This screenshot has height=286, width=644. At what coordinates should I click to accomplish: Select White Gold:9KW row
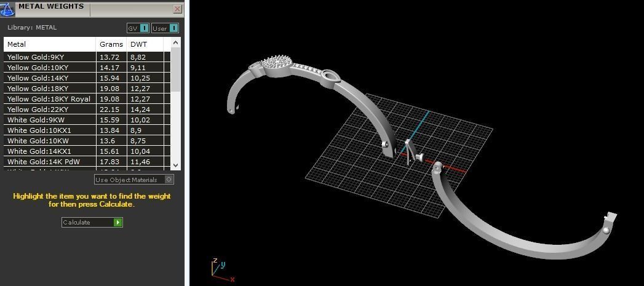(x=87, y=120)
